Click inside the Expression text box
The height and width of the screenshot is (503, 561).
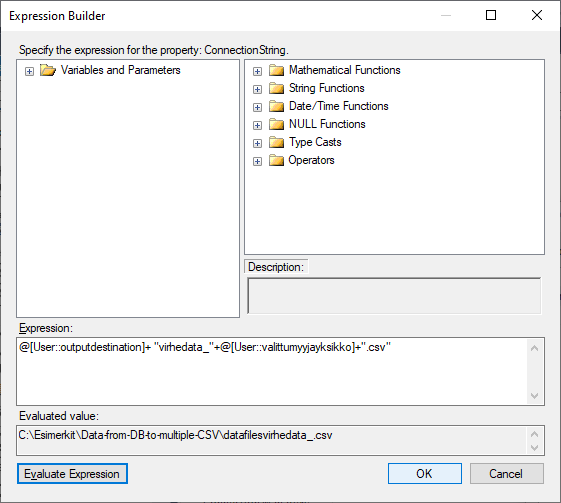pos(272,371)
